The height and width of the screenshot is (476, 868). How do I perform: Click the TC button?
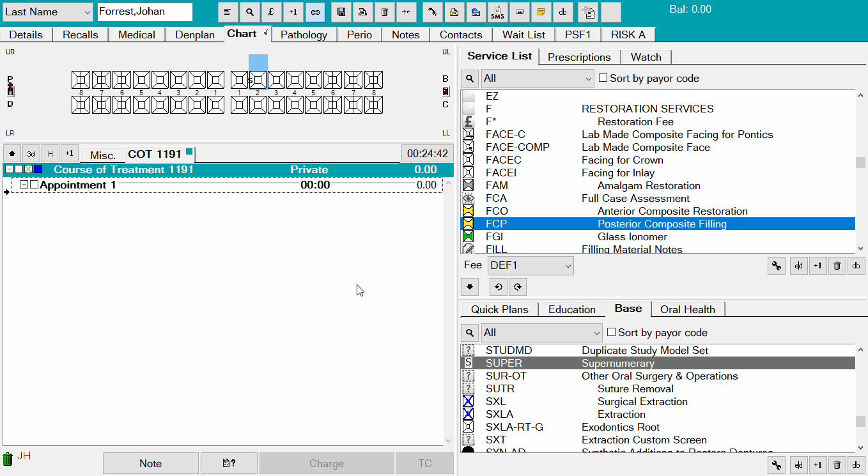click(x=425, y=464)
